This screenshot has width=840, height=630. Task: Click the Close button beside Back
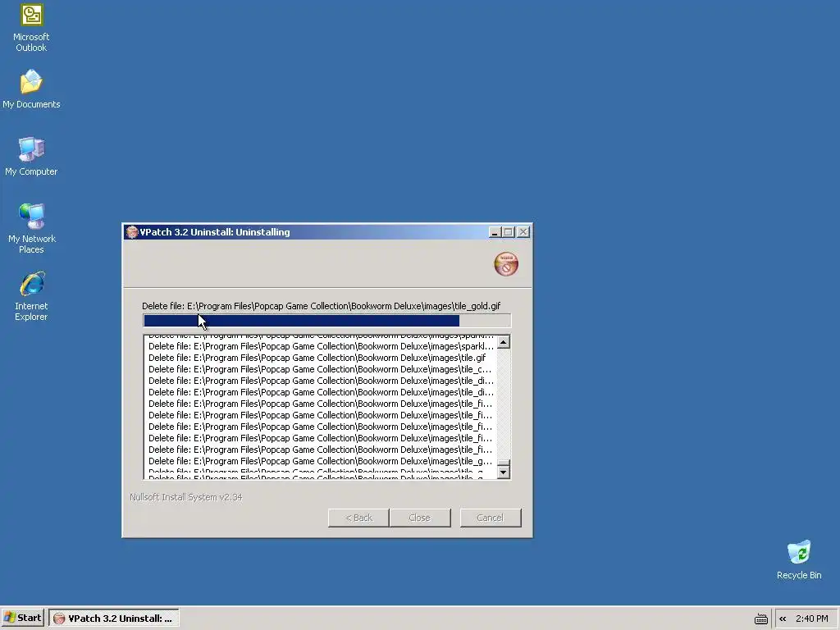coord(419,518)
